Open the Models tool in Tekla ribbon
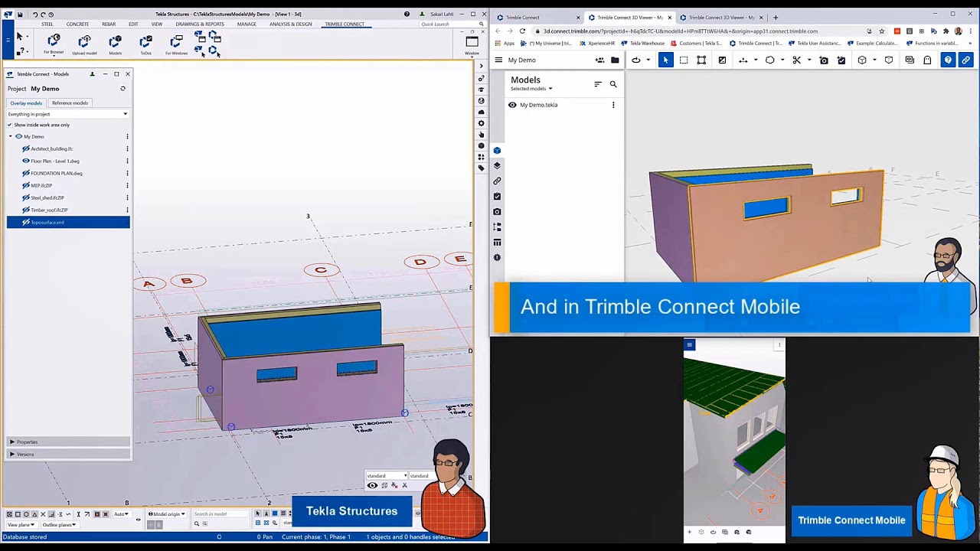Screen dimensions: 980x551 tap(115, 41)
